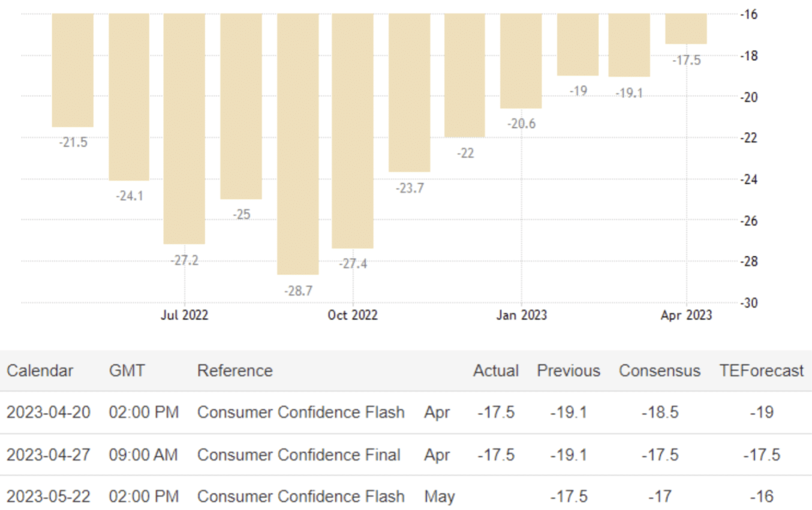812x510 pixels.
Task: Open the May Consumer Confidence Flash link
Action: (300, 497)
